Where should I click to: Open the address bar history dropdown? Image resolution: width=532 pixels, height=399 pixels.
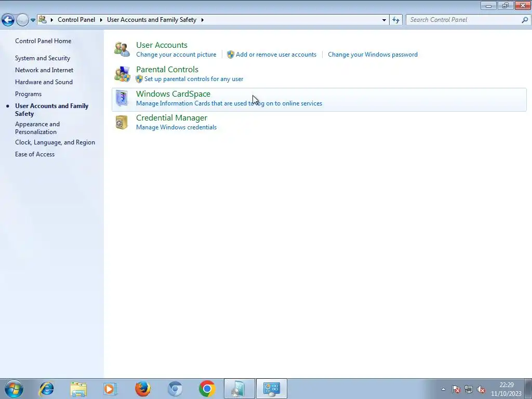384,20
